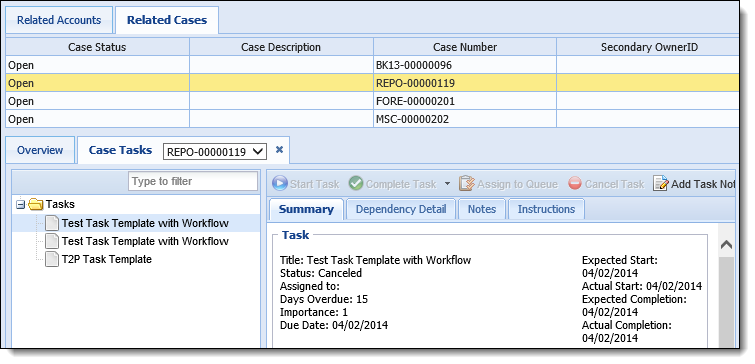Screen dimensions: 755x364
Task: Click the Tasks folder icon
Action: click(36, 205)
